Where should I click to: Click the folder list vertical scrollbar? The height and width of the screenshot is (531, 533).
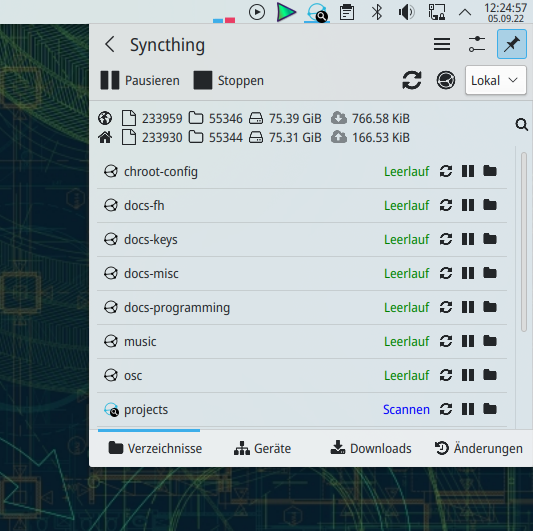pos(524,242)
